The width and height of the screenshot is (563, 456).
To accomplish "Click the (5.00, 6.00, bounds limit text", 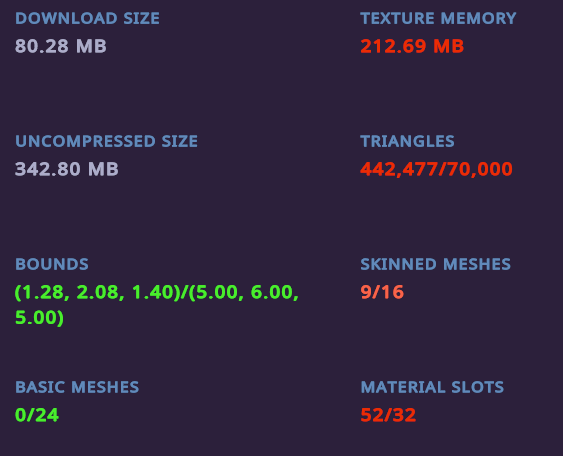I will (x=243, y=292).
